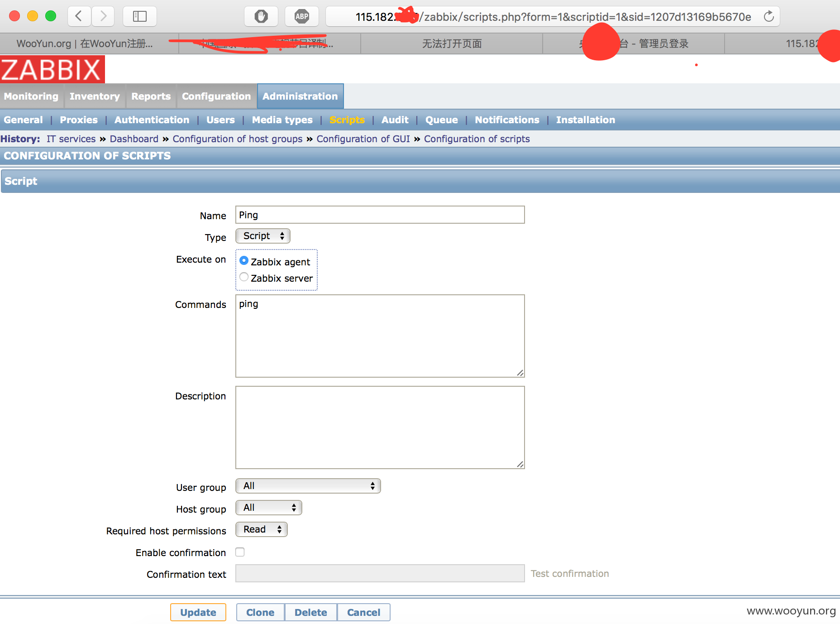
Task: Go to the Notifications submenu
Action: coord(507,120)
